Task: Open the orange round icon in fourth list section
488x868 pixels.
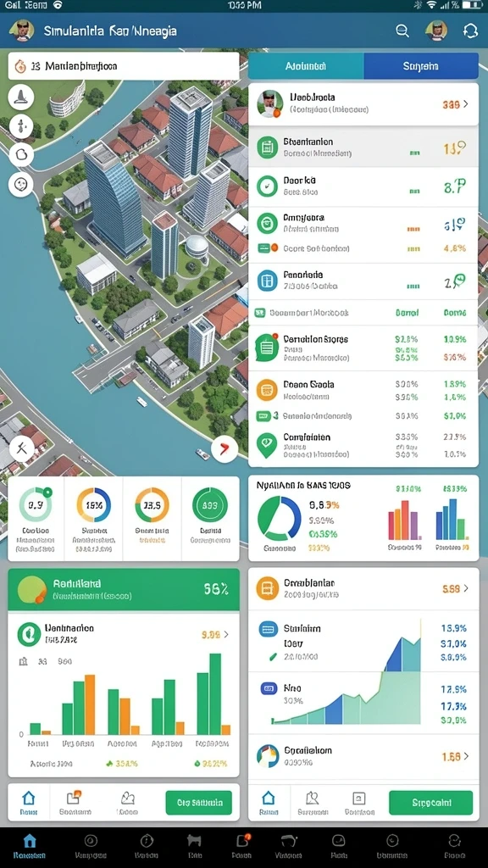Action: click(267, 390)
